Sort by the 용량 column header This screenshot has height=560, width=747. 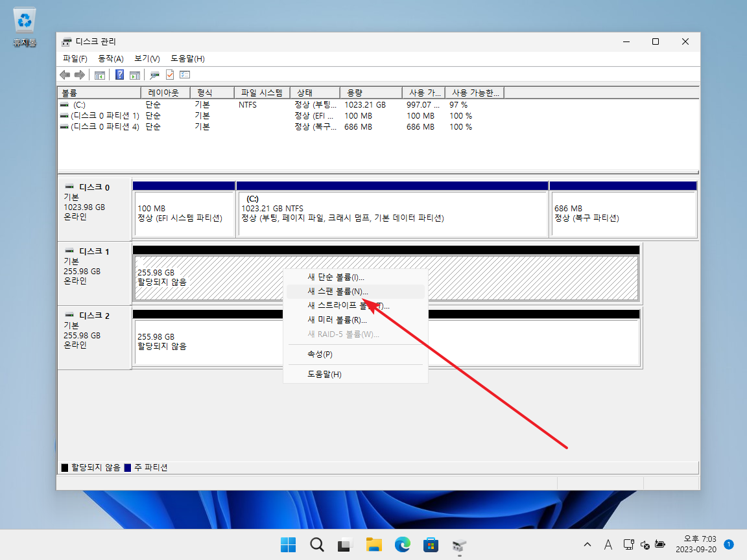pyautogui.click(x=371, y=93)
